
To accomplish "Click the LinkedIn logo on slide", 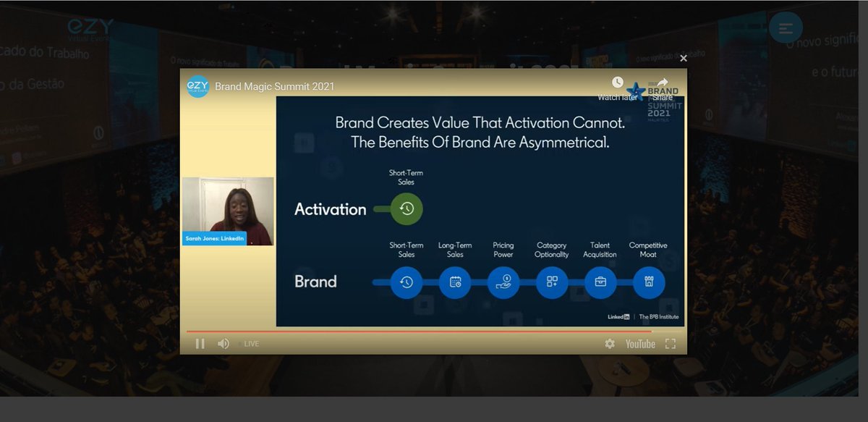I will pos(618,317).
